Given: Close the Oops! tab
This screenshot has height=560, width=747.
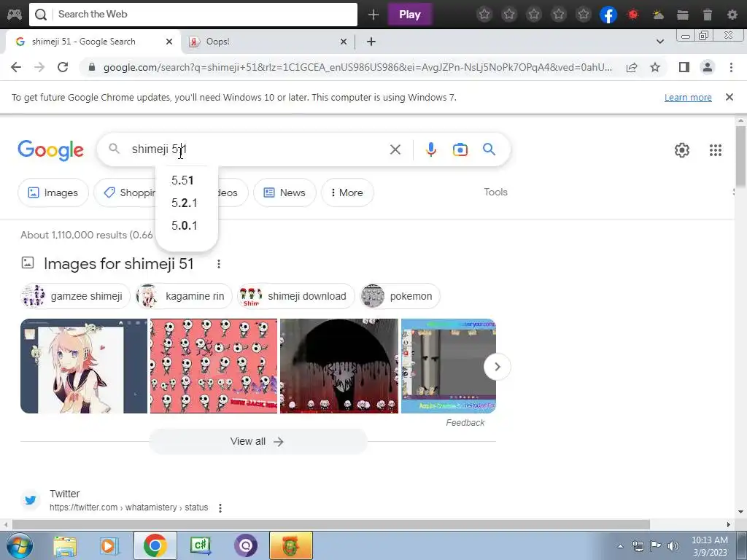Looking at the screenshot, I should coord(344,42).
